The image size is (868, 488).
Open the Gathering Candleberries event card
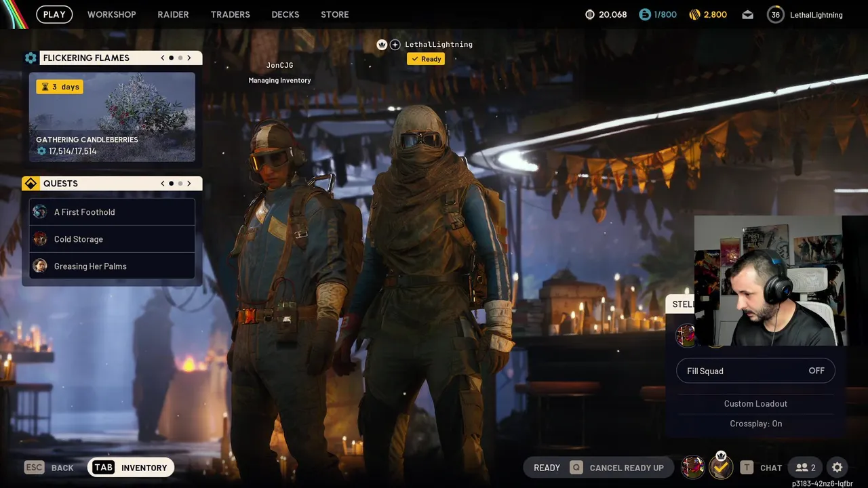(112, 117)
